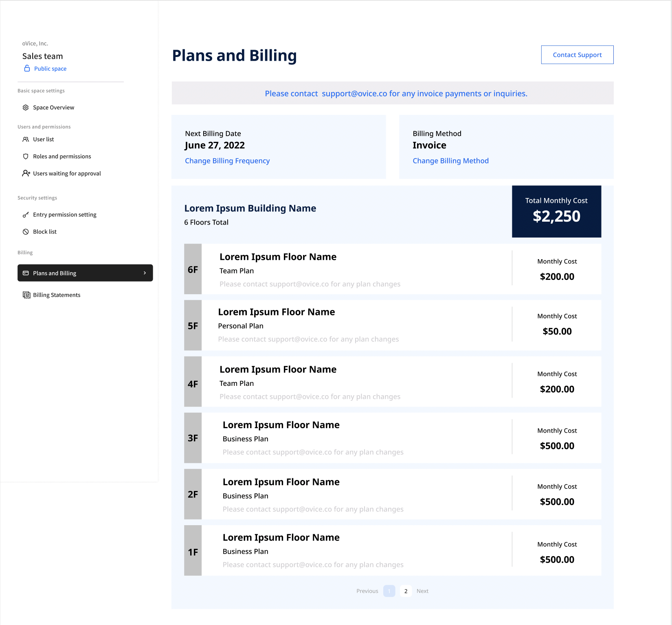This screenshot has height=625, width=672.
Task: Click the card icon in Plans and Billing
Action: (x=26, y=273)
